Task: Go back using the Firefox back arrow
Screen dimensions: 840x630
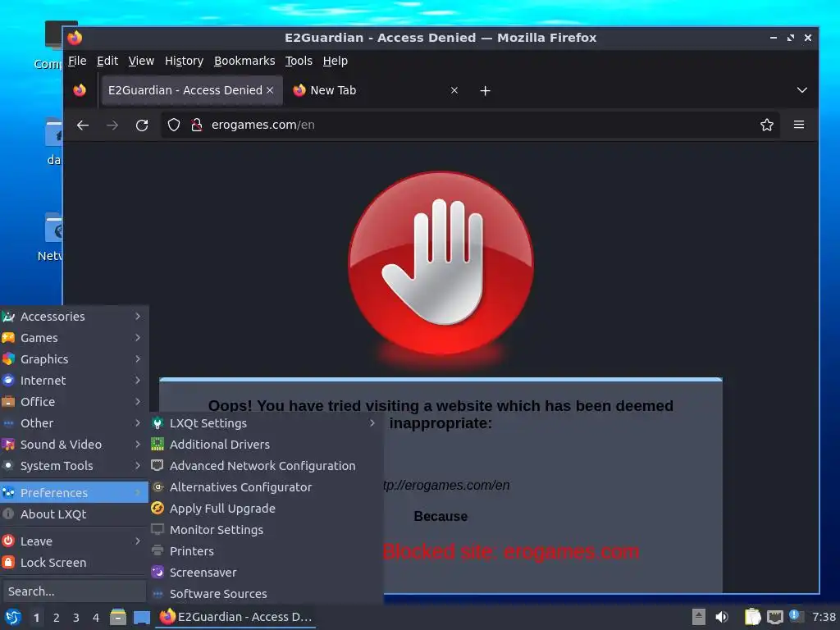Action: [83, 125]
